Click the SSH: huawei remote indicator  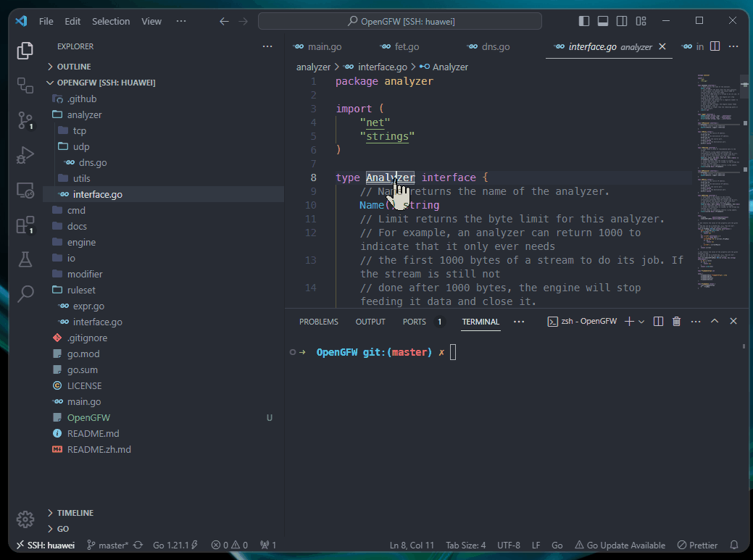pyautogui.click(x=42, y=545)
